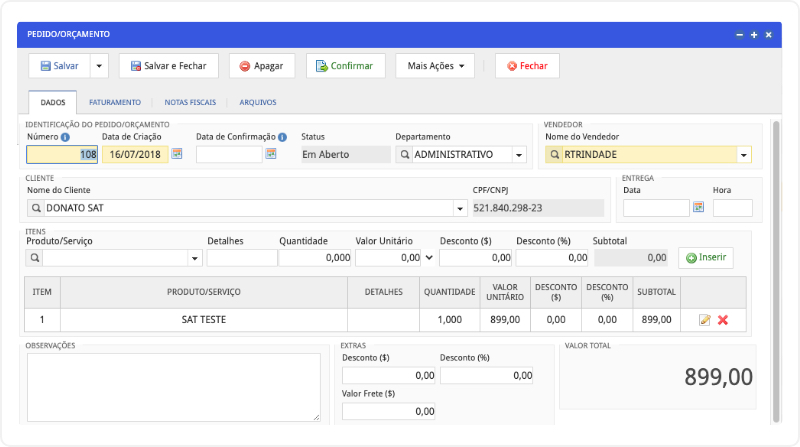Switch to the Faturamento tab

point(114,102)
